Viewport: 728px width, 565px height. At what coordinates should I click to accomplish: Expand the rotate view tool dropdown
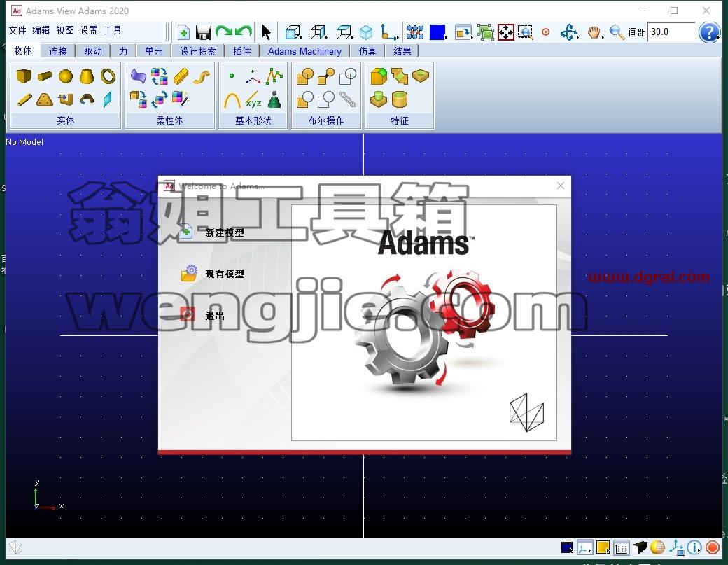569,32
